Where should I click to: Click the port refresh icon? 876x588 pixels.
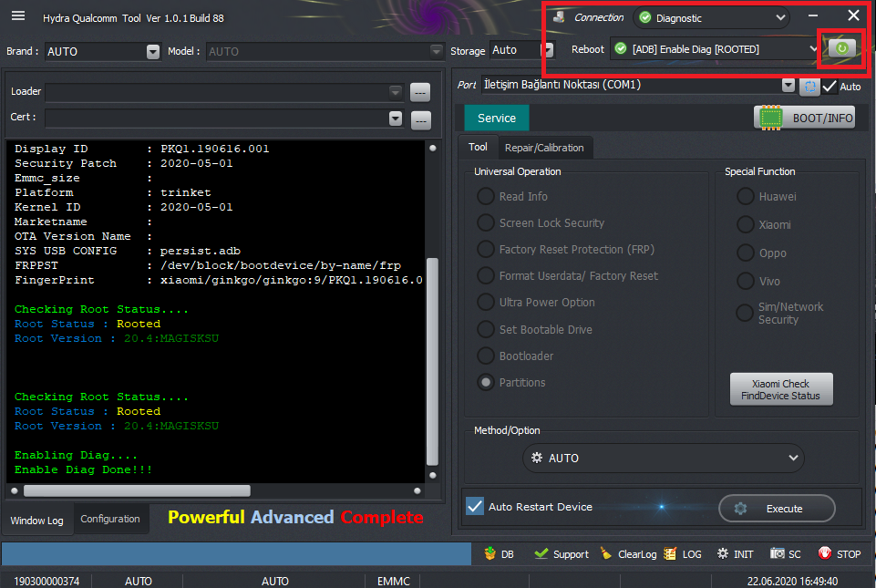[809, 86]
